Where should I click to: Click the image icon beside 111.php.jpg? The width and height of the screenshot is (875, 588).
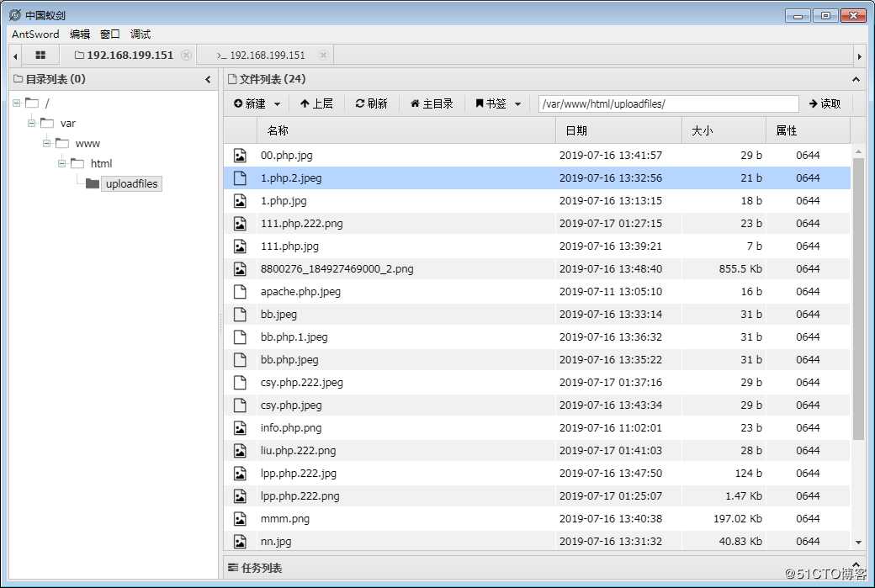coord(240,246)
